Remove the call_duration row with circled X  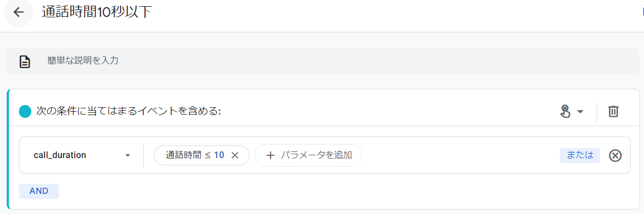coord(615,155)
